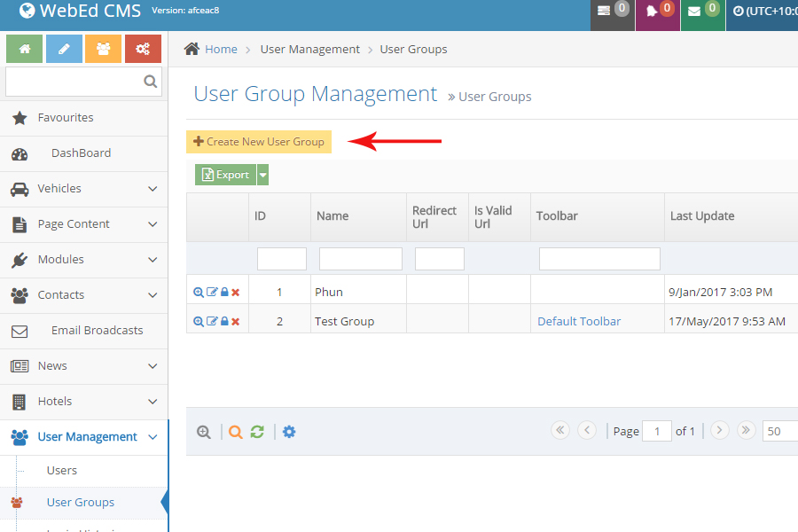Screen dimensions: 798x532
Task: Click the magnifier preview icon for Test Group
Action: (x=198, y=320)
